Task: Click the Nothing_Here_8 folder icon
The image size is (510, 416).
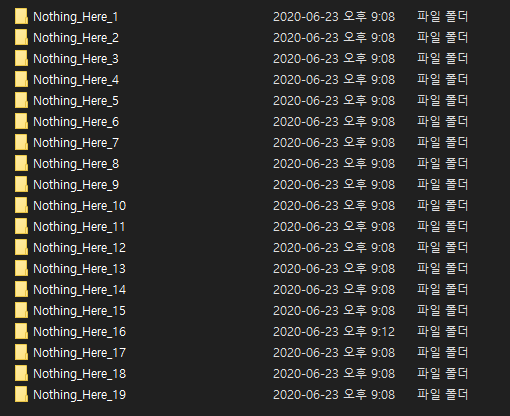Action: click(x=21, y=164)
